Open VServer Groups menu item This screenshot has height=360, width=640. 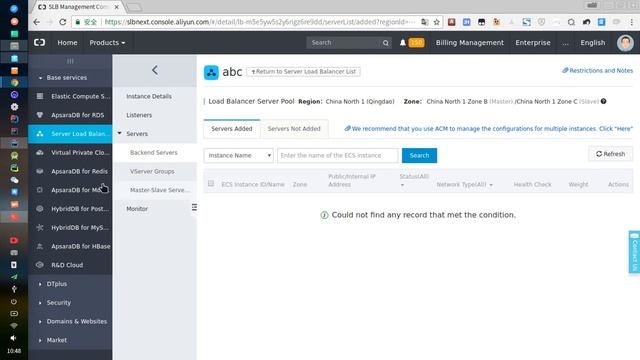tap(152, 171)
